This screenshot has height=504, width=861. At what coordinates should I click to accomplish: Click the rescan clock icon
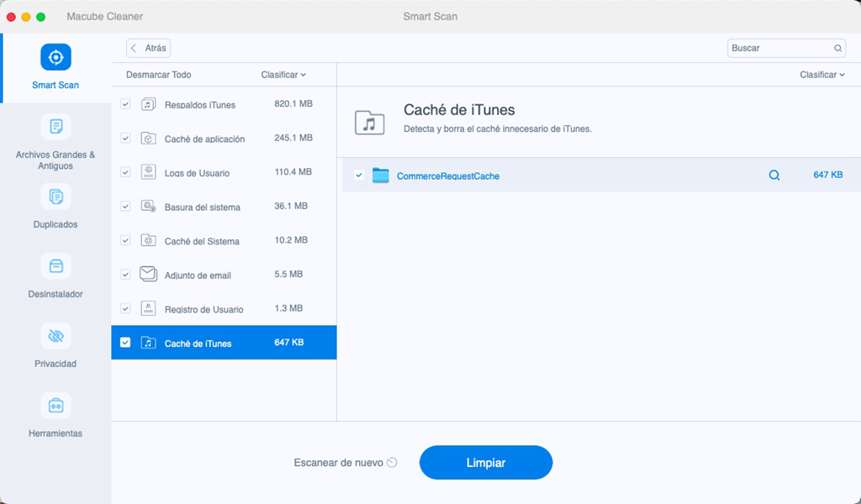point(392,462)
